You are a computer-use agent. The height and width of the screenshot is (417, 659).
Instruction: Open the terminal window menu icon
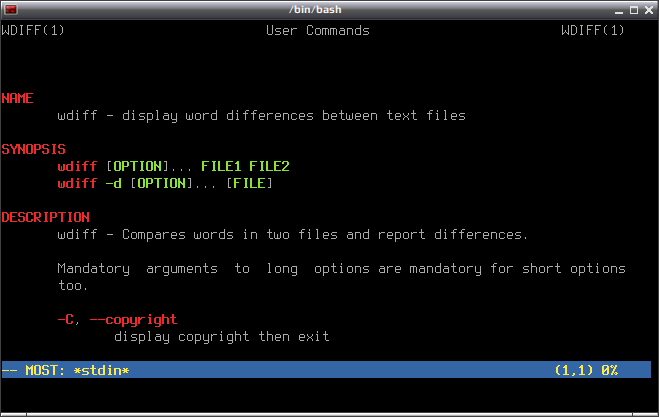coord(11,9)
